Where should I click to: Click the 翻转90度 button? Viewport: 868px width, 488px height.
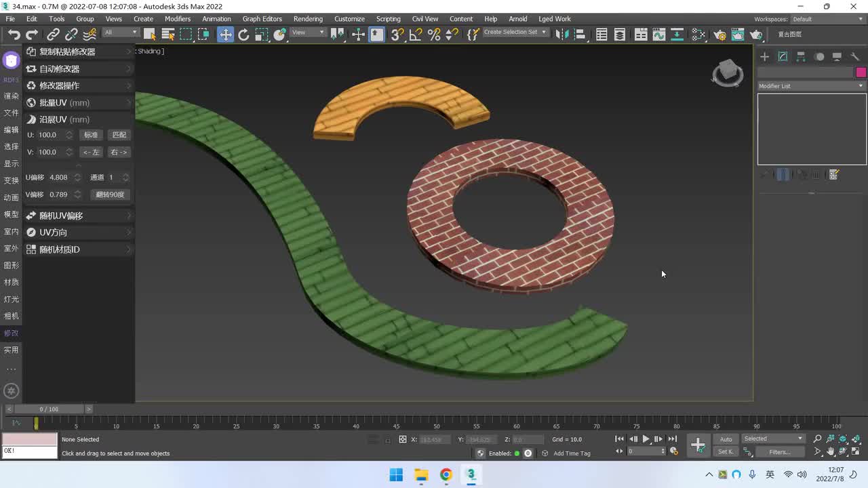coord(110,195)
